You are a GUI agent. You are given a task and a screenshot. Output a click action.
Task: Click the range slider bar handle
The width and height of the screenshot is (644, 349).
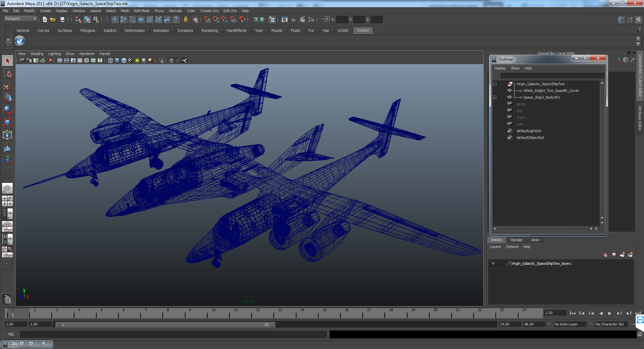coord(165,325)
